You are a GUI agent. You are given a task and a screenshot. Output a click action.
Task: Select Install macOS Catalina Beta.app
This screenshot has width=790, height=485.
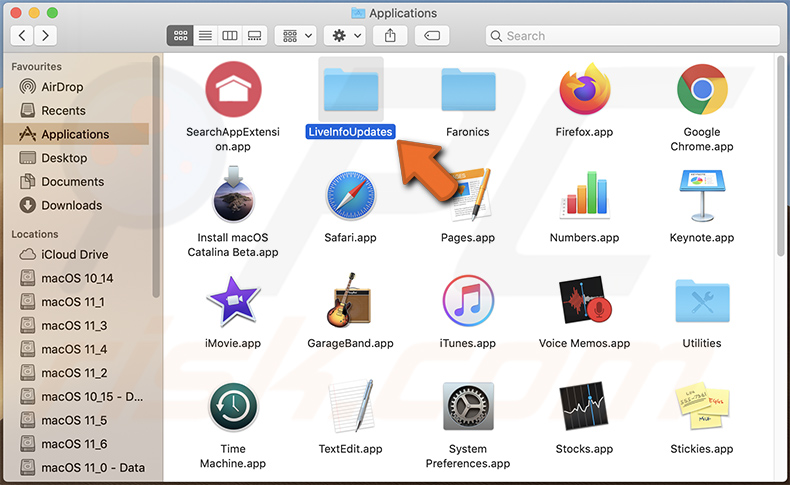point(233,194)
